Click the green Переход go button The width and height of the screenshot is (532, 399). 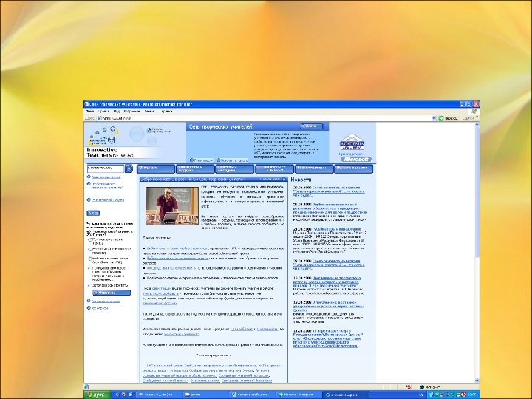click(448, 118)
